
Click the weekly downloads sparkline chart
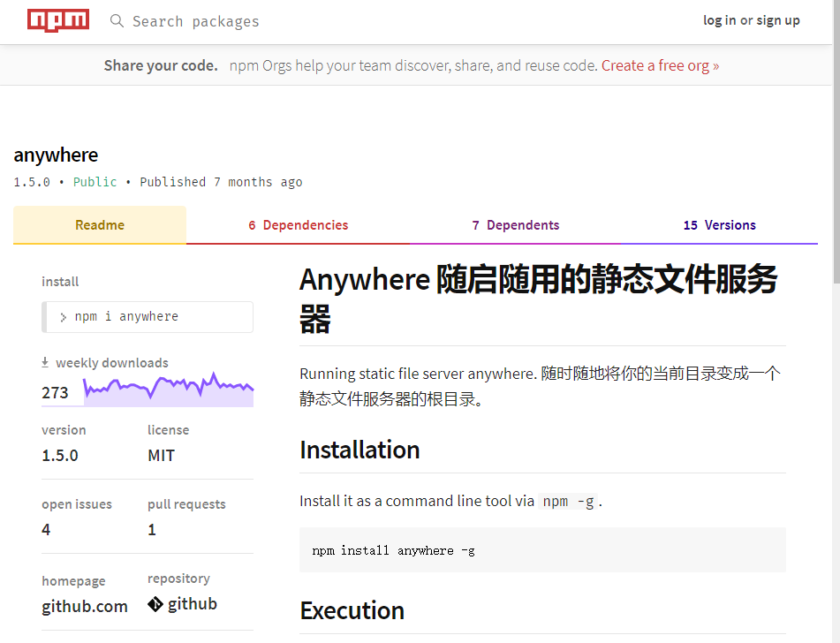pos(168,389)
